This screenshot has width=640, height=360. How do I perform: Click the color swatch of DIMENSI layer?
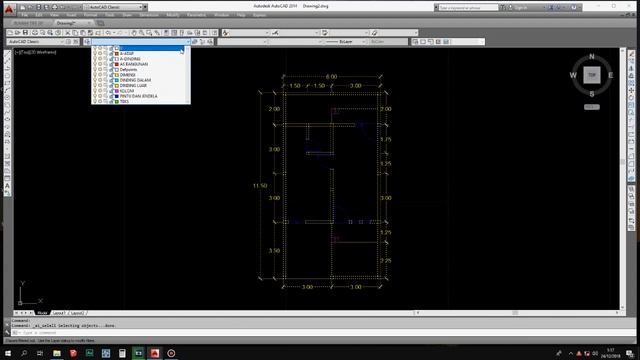(116, 75)
